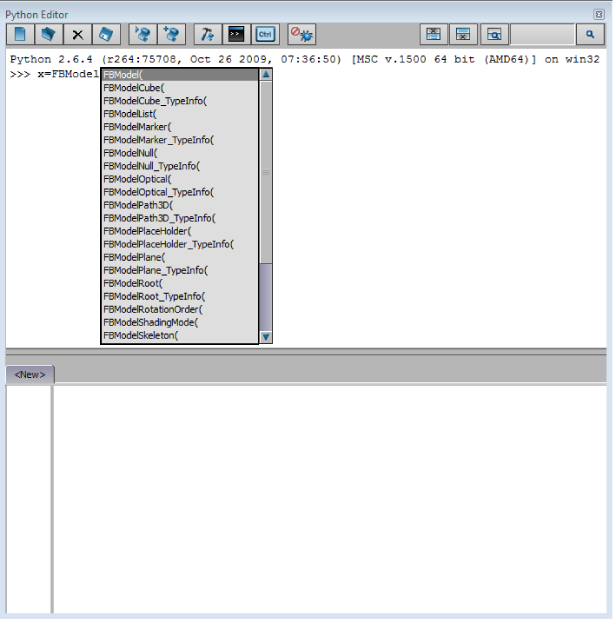Create a new script with the blank page icon
The height and width of the screenshot is (619, 613).
pyautogui.click(x=21, y=34)
